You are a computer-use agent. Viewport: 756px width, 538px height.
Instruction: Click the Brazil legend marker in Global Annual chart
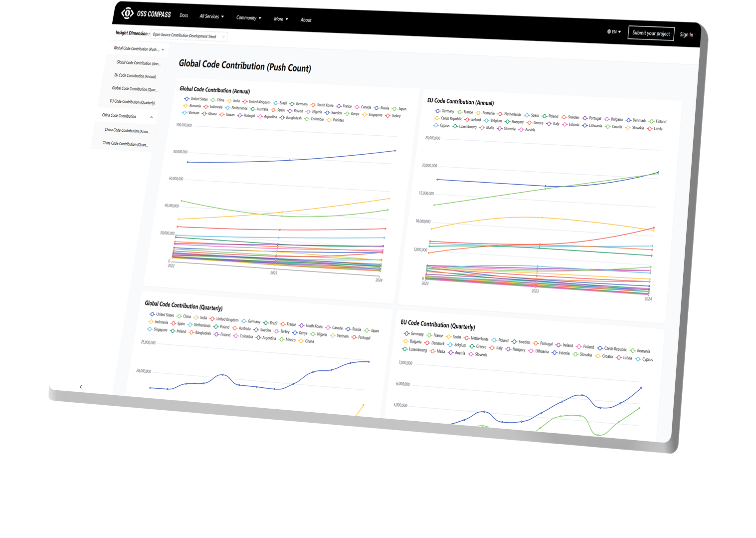point(275,102)
